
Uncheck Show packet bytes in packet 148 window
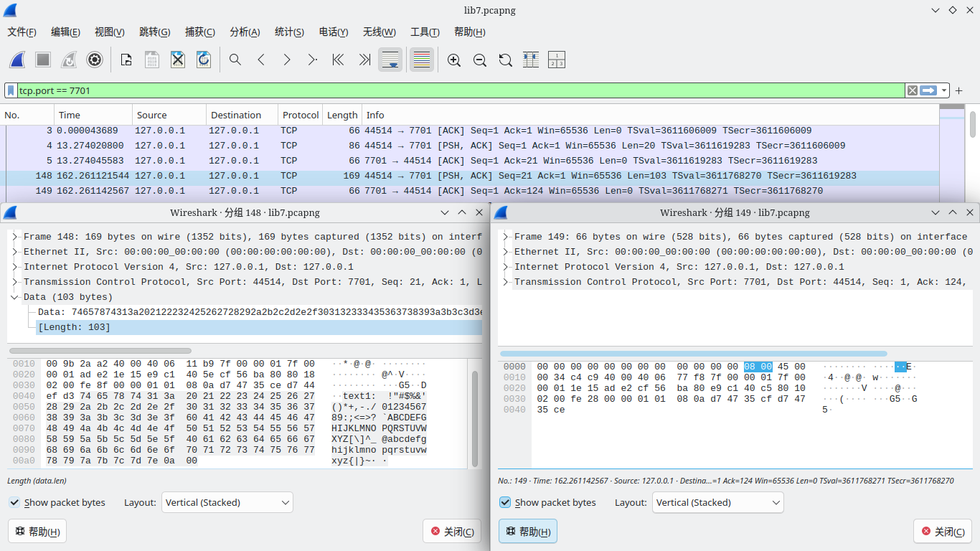(x=14, y=502)
